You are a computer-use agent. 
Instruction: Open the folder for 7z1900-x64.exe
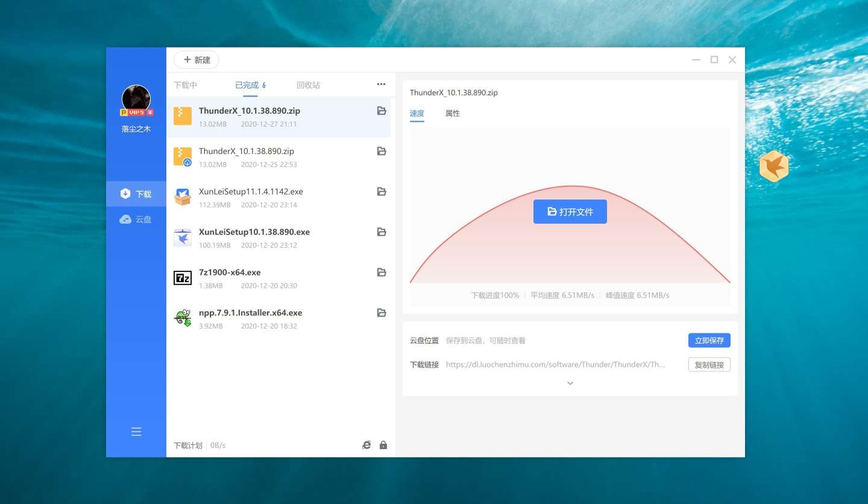pos(381,272)
